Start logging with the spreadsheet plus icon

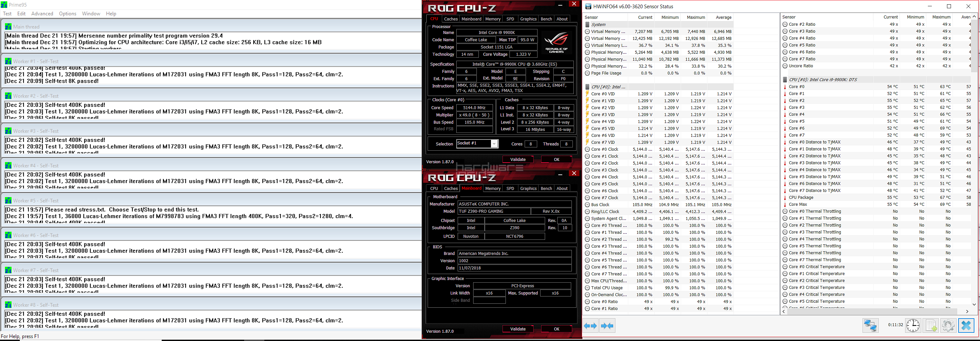point(931,325)
